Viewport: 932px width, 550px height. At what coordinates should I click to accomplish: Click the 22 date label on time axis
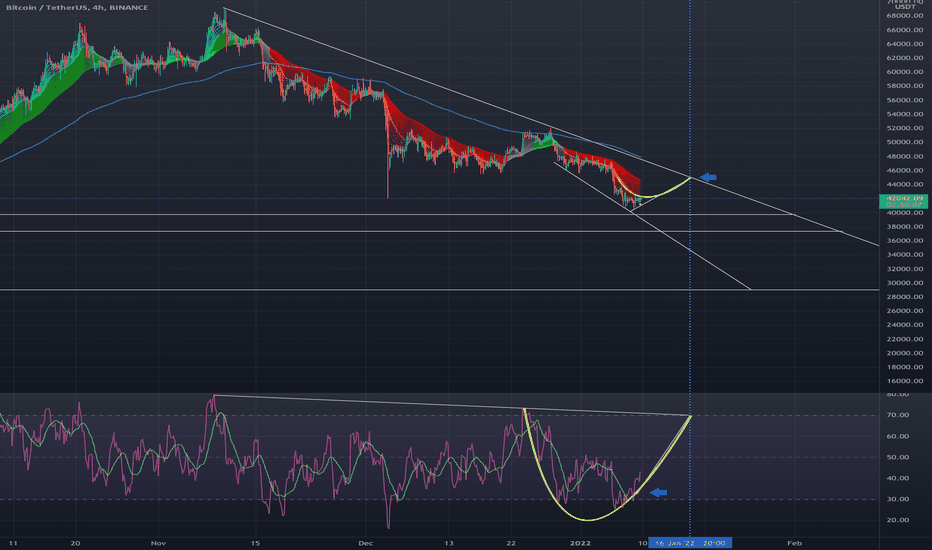pos(511,543)
